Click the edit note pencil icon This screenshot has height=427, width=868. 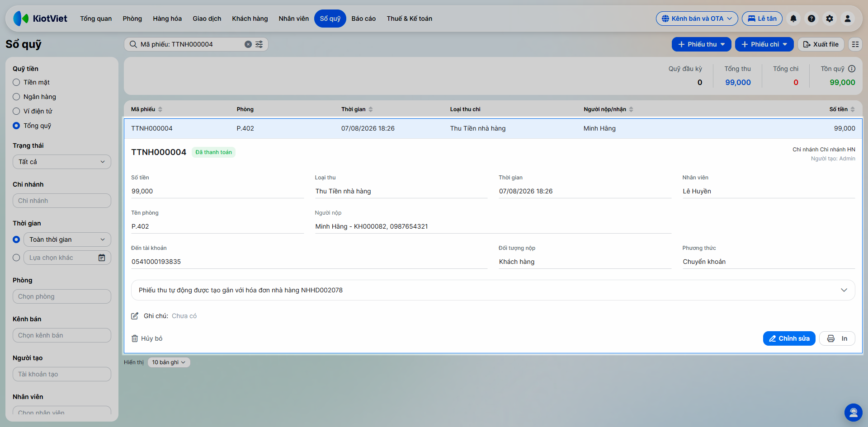click(x=135, y=316)
